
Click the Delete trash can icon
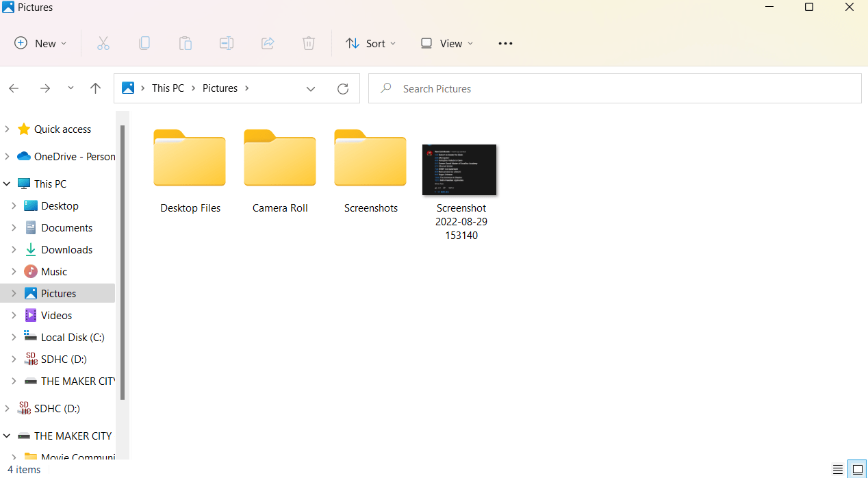click(309, 43)
